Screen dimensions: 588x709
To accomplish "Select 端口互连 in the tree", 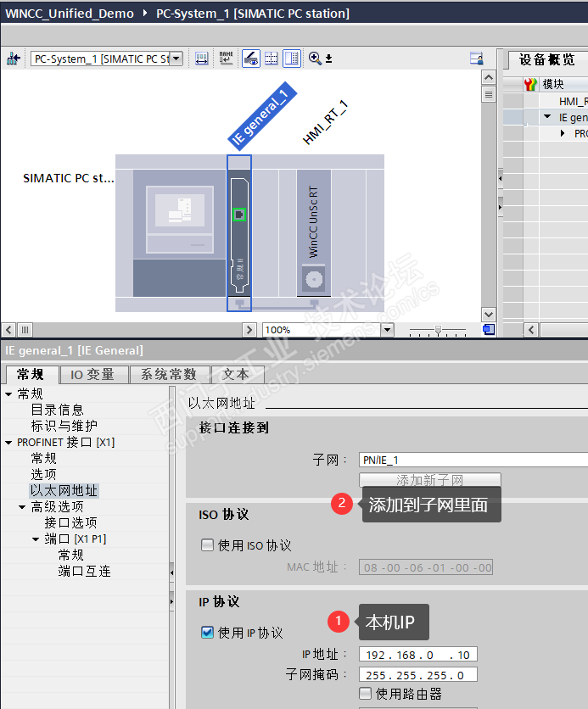I will pos(85,571).
